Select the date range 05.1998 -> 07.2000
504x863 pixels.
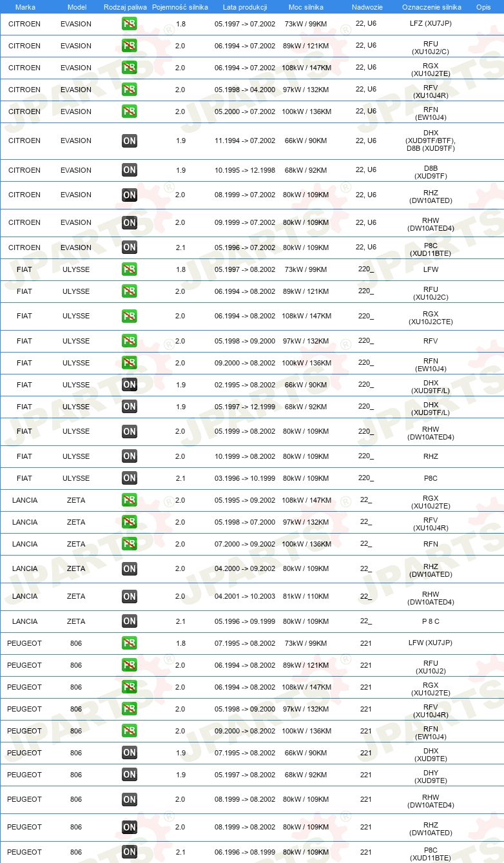245,522
